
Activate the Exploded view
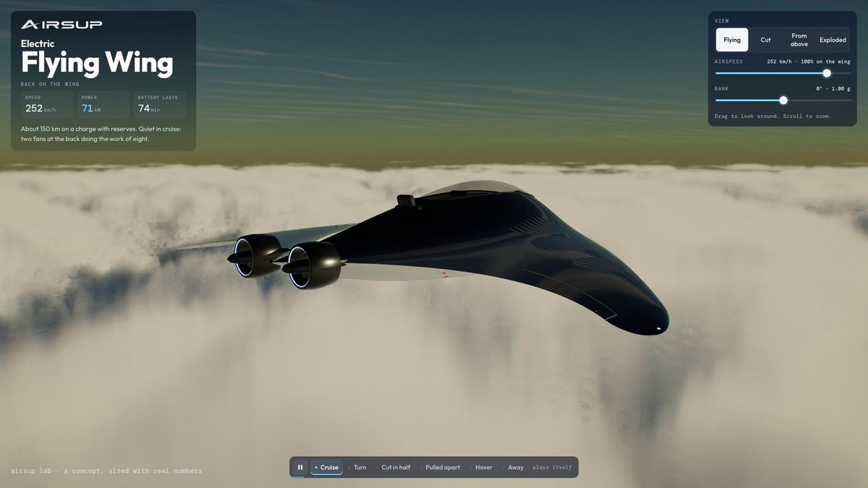pyautogui.click(x=833, y=40)
